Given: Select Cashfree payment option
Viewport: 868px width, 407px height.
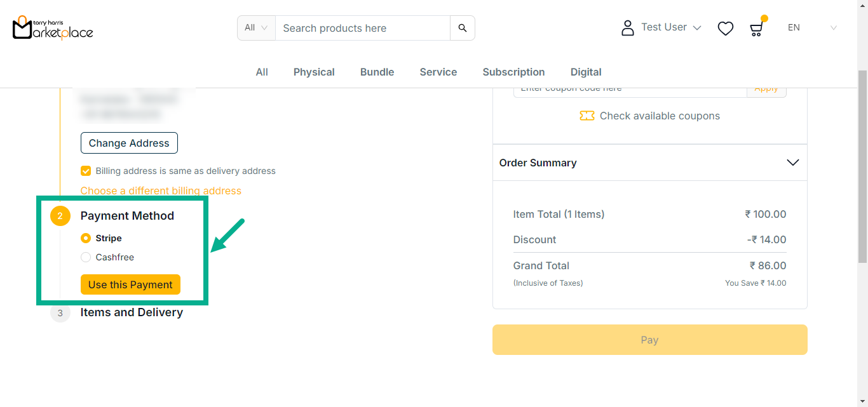Looking at the screenshot, I should [86, 257].
